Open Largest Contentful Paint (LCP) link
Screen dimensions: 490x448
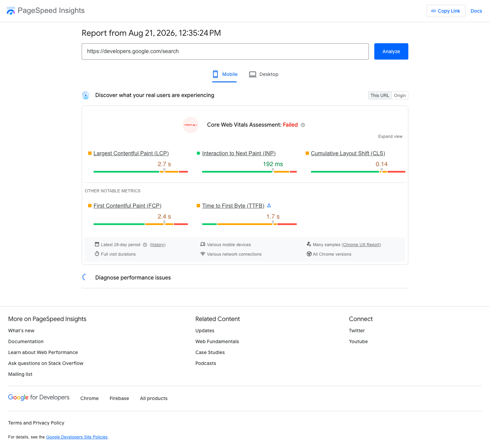131,154
